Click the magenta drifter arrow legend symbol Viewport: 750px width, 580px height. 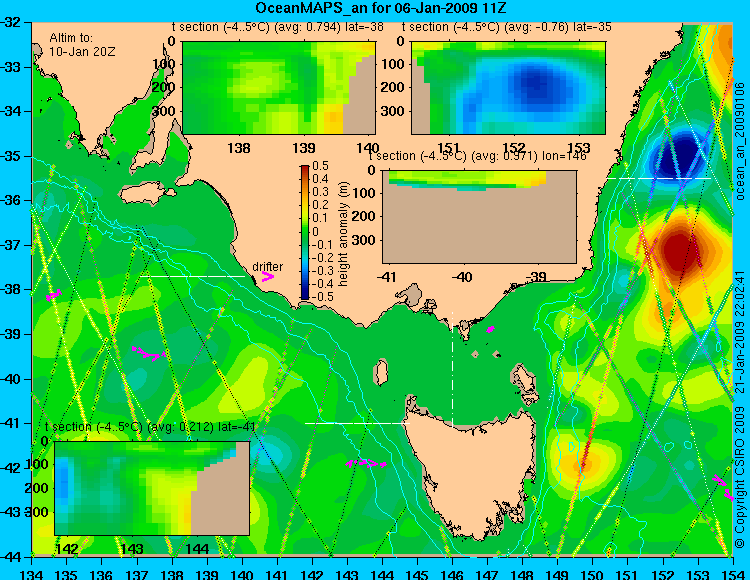click(x=267, y=277)
